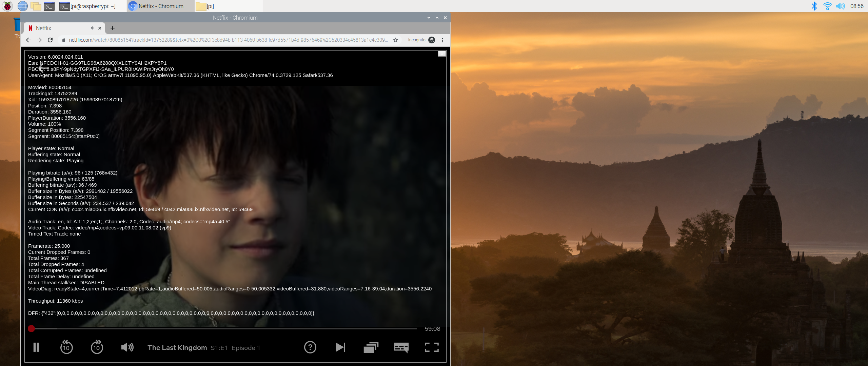
Task: Switch to pi folder window
Action: [229, 6]
